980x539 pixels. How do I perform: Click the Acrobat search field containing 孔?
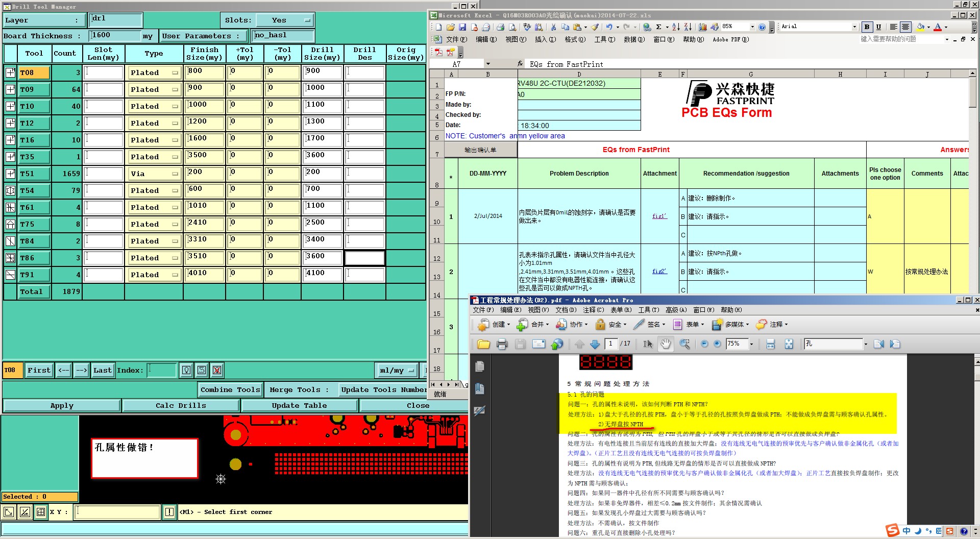(x=833, y=344)
